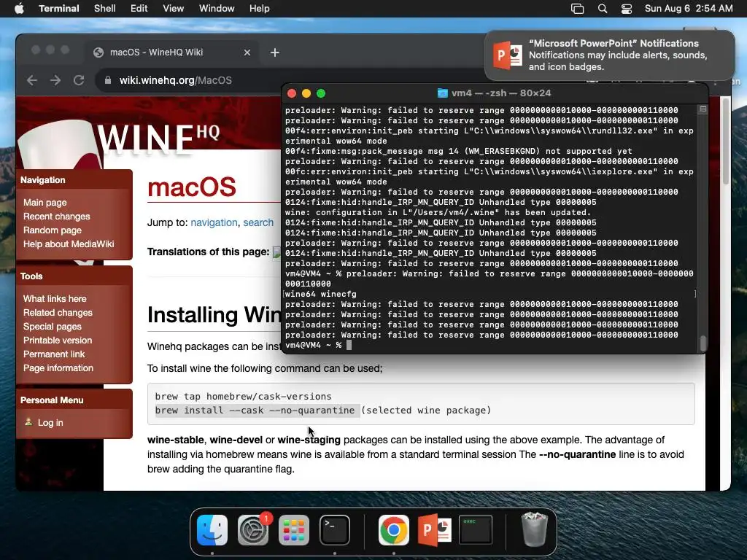This screenshot has width=747, height=560.
Task: Open the Apple menu
Action: [19, 9]
